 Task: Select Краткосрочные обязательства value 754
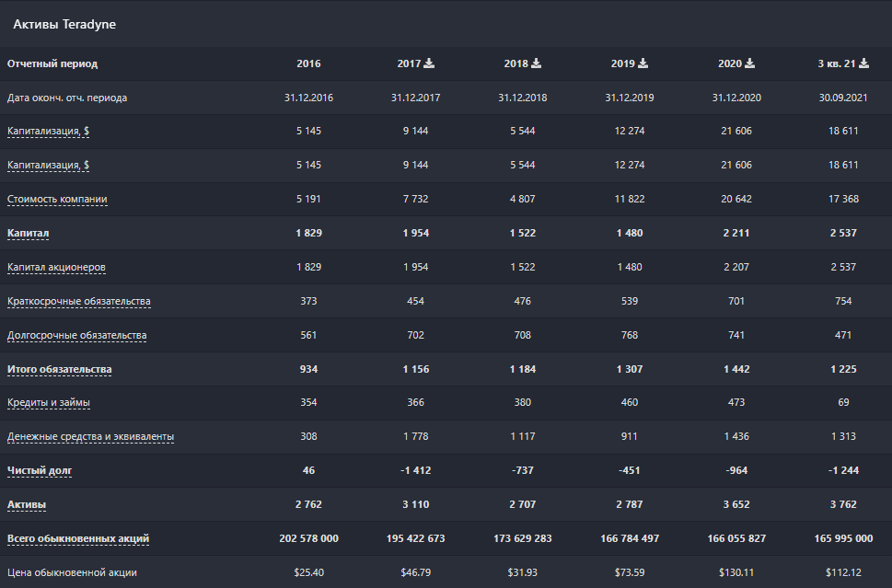pos(843,302)
